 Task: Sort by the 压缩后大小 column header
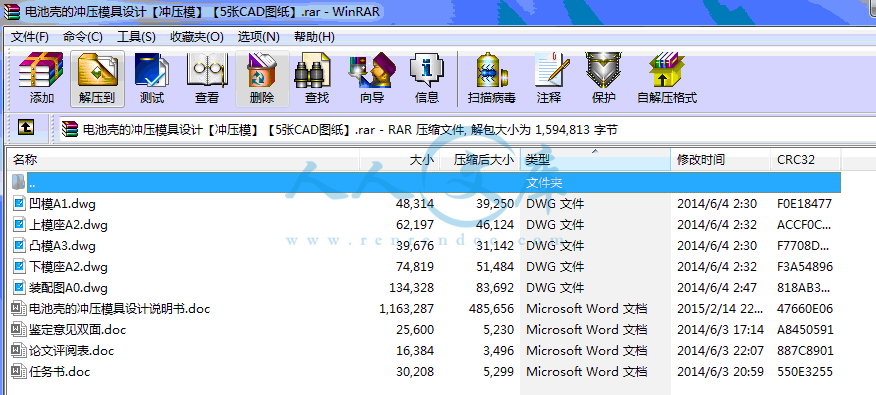coord(480,160)
